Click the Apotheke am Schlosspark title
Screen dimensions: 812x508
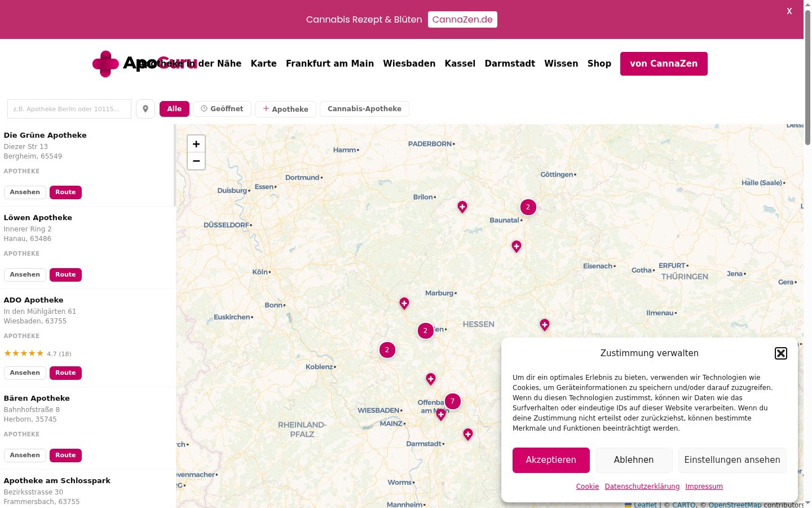coord(57,481)
